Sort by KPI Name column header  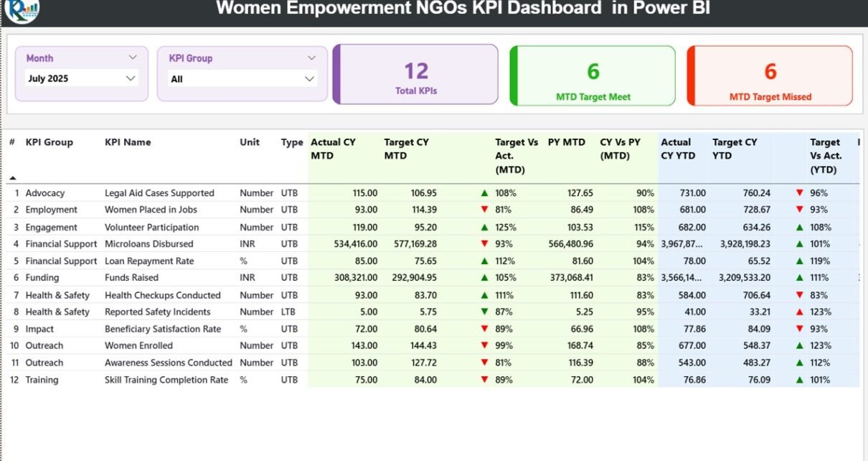pos(128,142)
